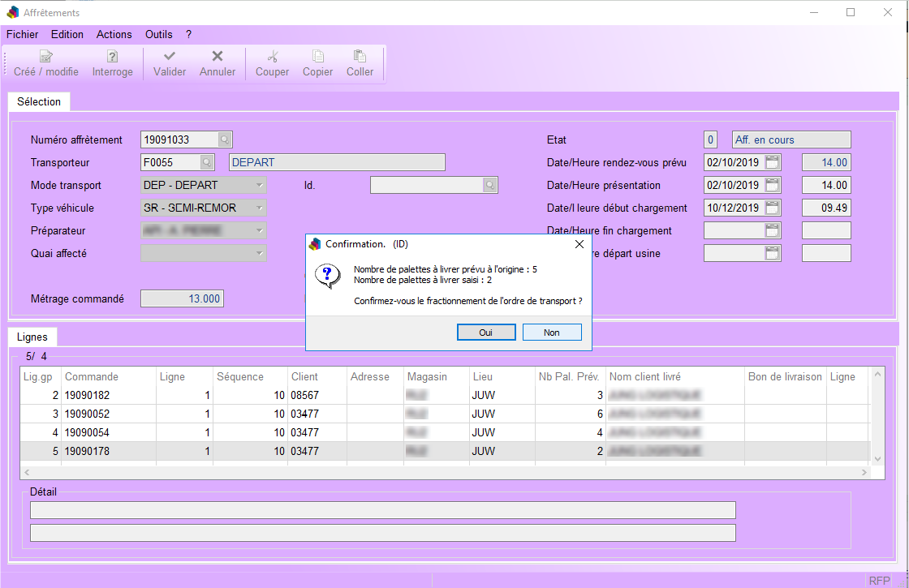This screenshot has height=588, width=909.
Task: Open calendar for Date/Heure rendez-vous prévu
Action: coord(772,163)
